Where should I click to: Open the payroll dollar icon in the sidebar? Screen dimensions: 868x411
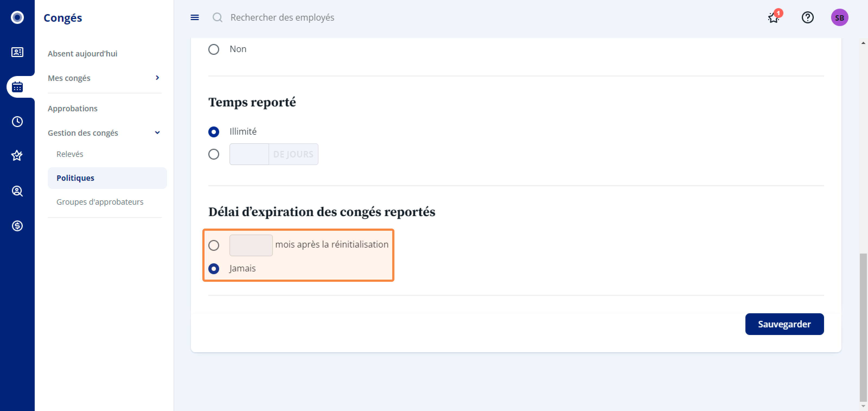point(17,226)
